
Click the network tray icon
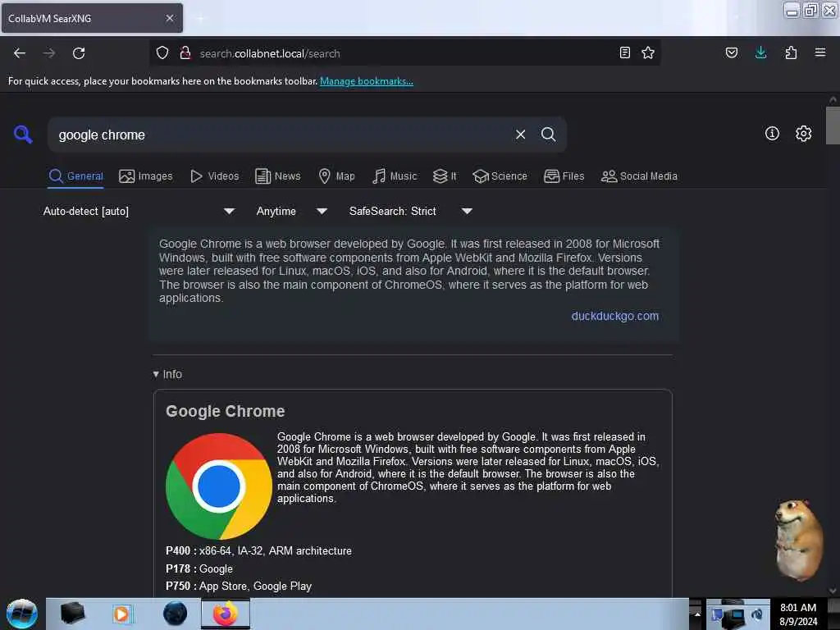pos(734,617)
